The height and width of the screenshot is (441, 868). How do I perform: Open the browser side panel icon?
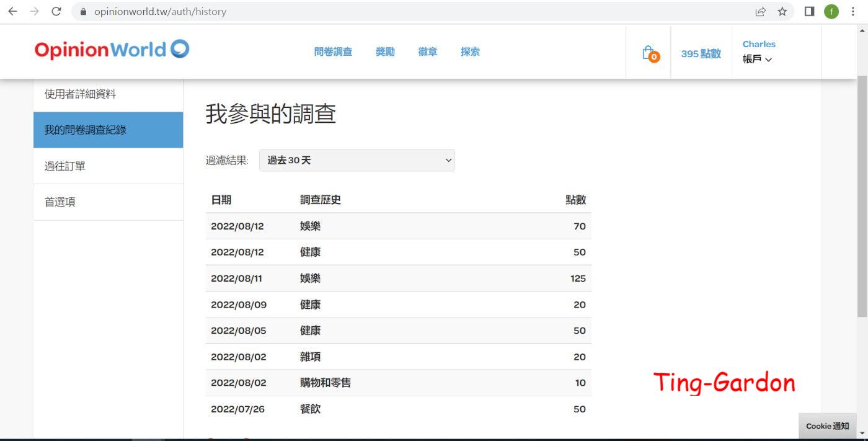809,11
